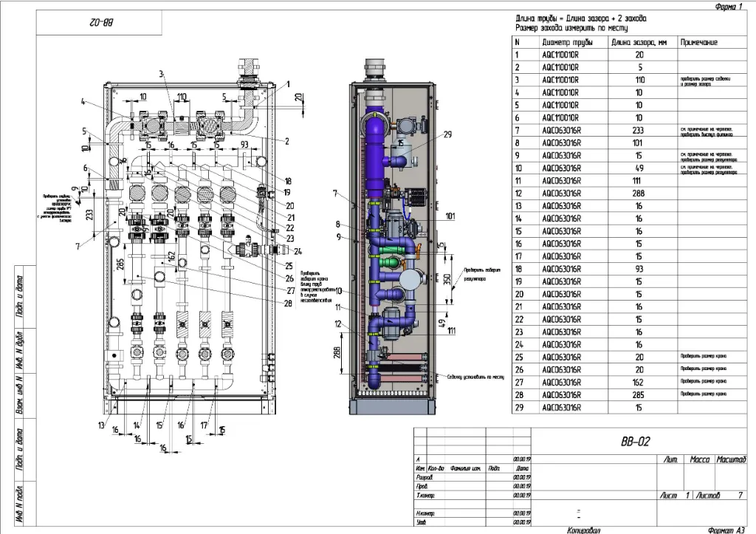This screenshot has width=756, height=534.
Task: Click gap value 288 in table row 12
Action: pos(639,194)
